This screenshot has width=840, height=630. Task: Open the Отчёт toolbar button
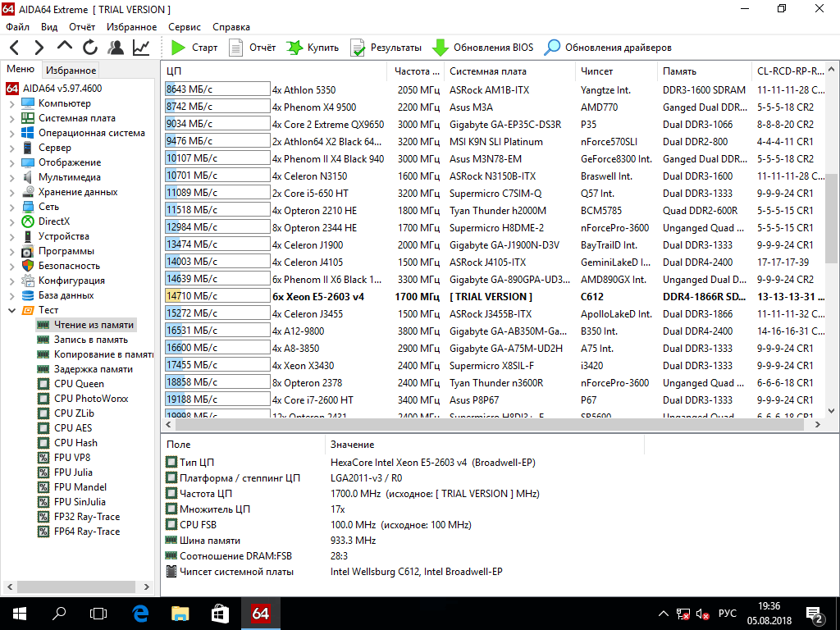click(252, 48)
